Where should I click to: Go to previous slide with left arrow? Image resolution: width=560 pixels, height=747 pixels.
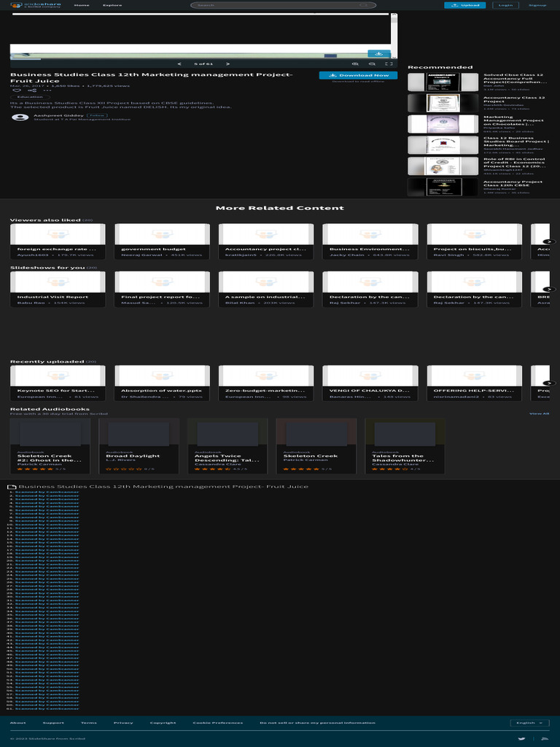point(179,64)
